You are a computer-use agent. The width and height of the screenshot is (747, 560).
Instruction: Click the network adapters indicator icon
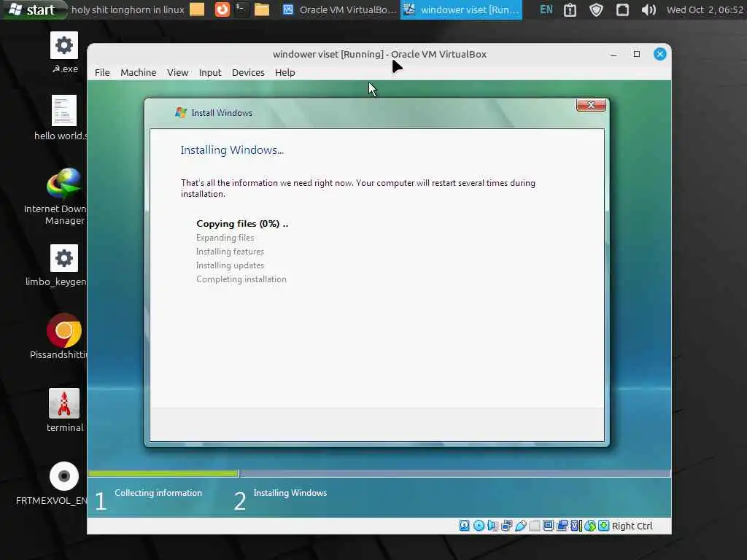[506, 525]
